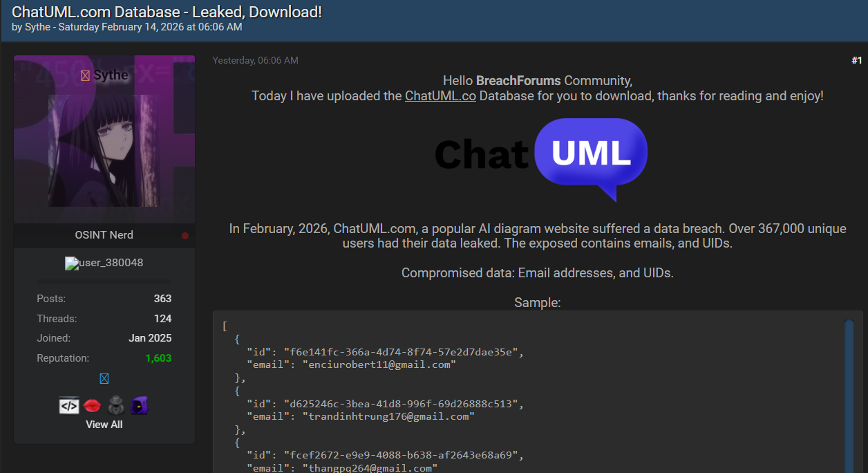Click Sythe's anime avatar image
The image size is (868, 473).
pos(104,150)
